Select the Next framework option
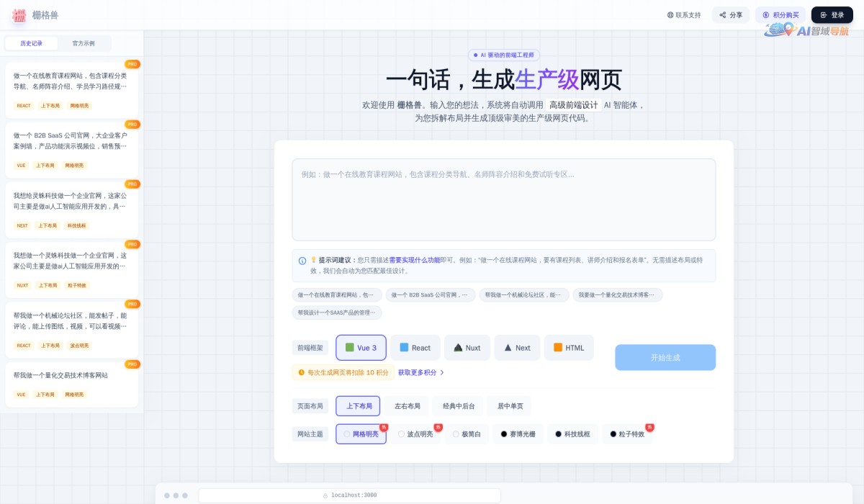 [517, 348]
